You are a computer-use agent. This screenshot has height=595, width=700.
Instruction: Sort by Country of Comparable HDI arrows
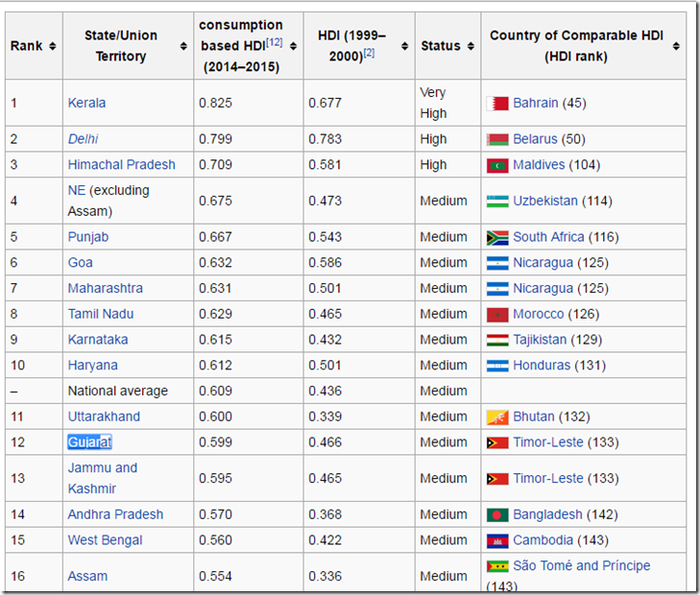(x=676, y=46)
